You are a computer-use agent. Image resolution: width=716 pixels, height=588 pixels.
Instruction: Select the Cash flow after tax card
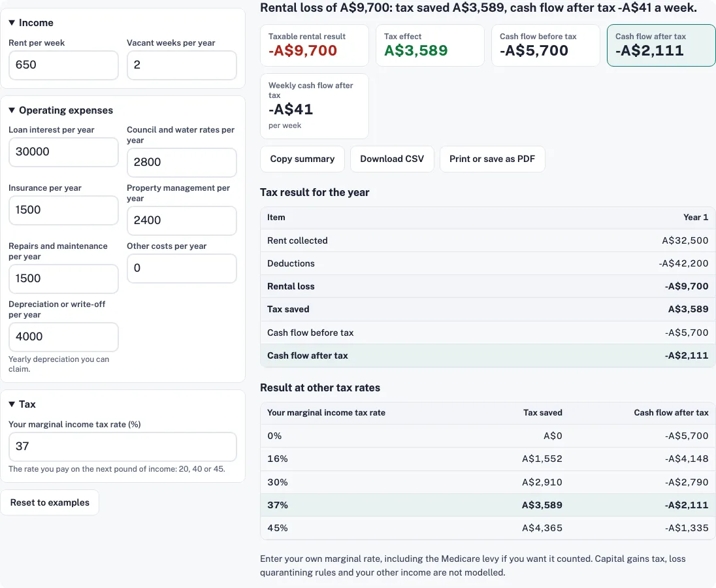pyautogui.click(x=660, y=45)
